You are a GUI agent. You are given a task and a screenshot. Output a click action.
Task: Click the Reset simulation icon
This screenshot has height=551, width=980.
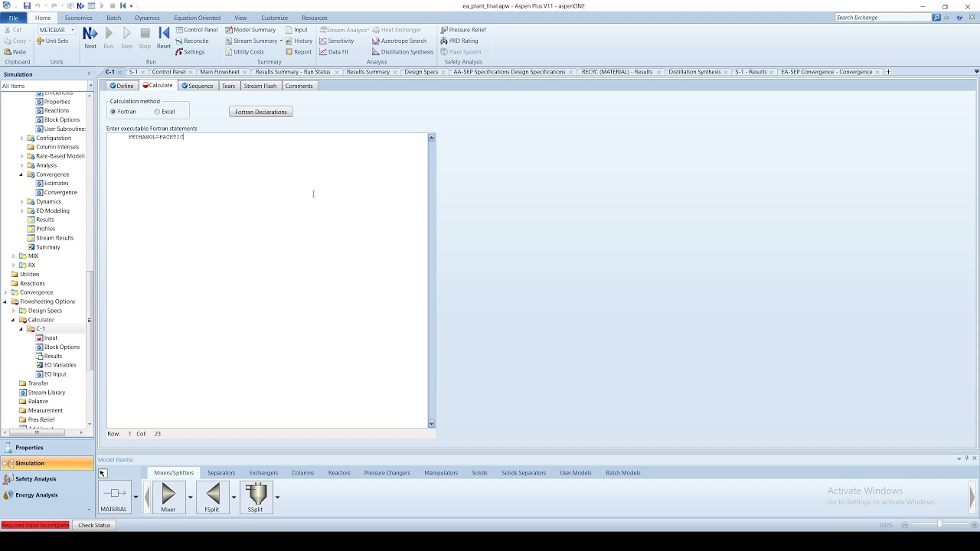point(164,37)
